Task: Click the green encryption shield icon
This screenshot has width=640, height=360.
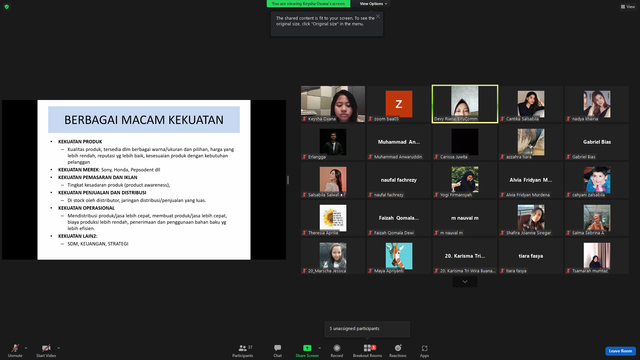Action: click(x=7, y=7)
